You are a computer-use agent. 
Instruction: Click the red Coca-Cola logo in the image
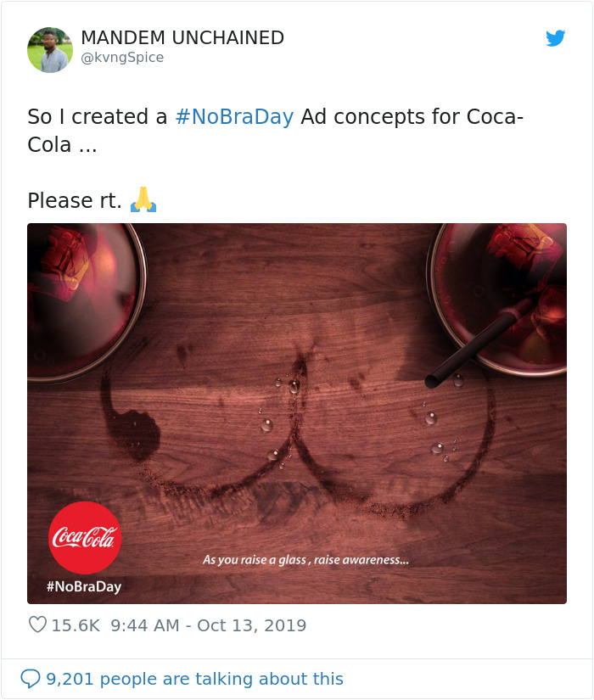tap(85, 538)
